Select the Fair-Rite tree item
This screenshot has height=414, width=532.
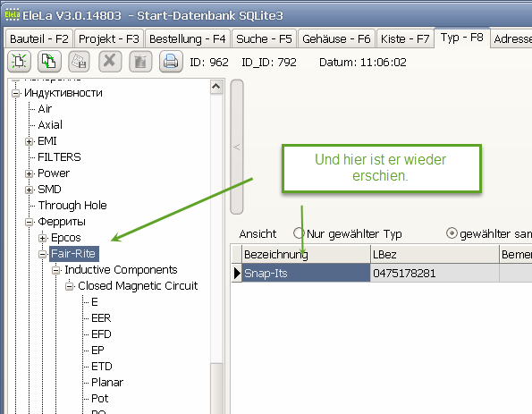pyautogui.click(x=73, y=253)
